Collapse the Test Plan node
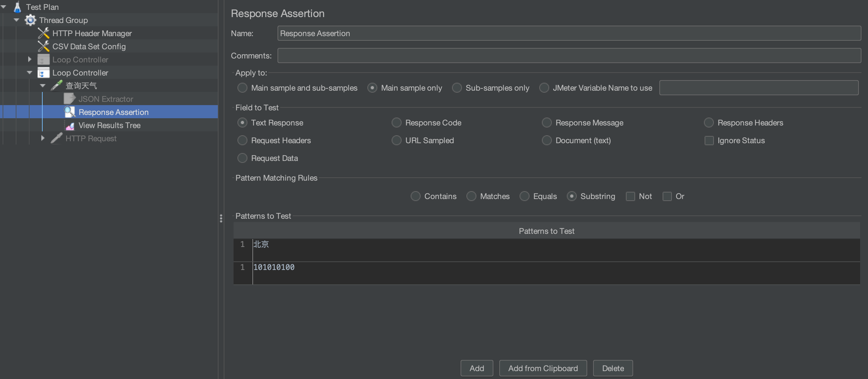The image size is (868, 379). pyautogui.click(x=3, y=7)
